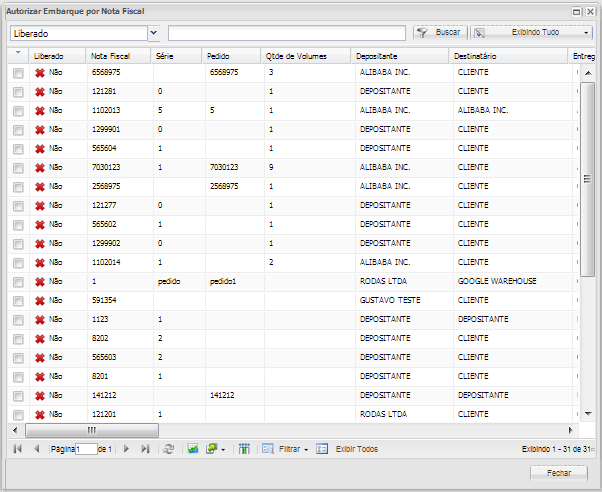This screenshot has width=602, height=492.
Task: Sort by Liberado column header
Action: click(57, 56)
